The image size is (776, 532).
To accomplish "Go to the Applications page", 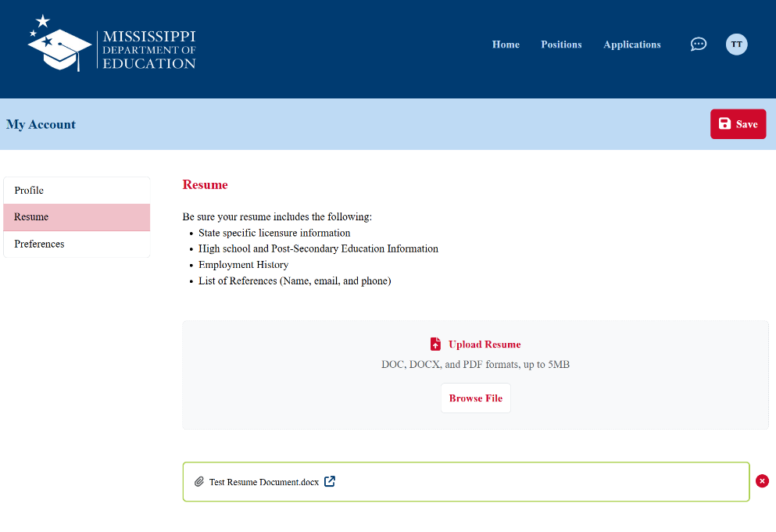I will click(x=631, y=45).
